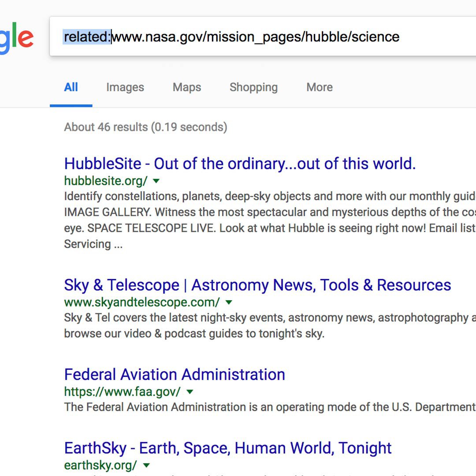Go to the Shopping tab
476x476 pixels.
click(x=253, y=87)
